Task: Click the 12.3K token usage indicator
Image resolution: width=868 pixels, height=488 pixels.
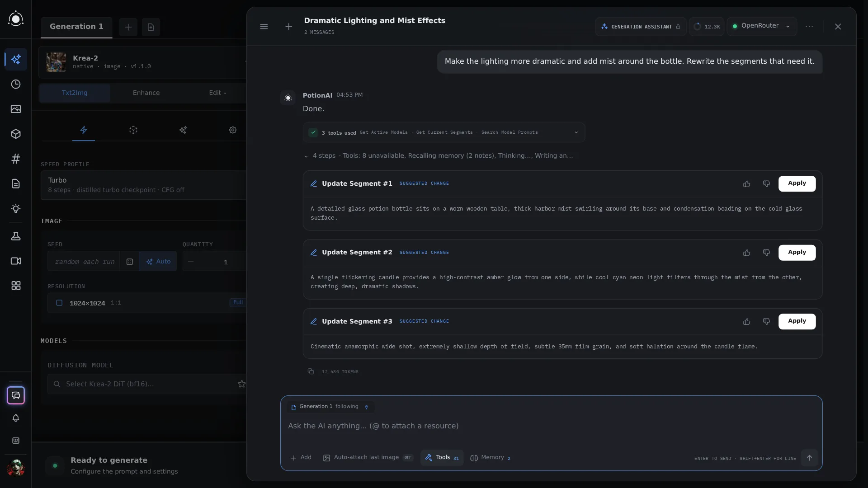Action: click(707, 27)
